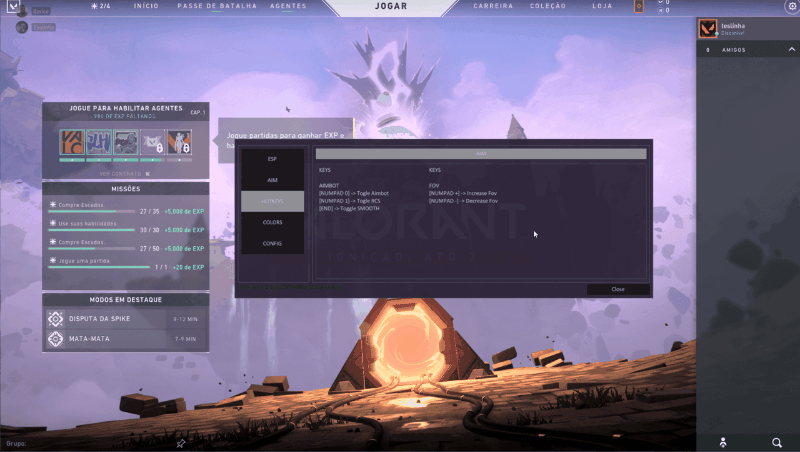The width and height of the screenshot is (800, 452).
Task: Open the Agentes tab
Action: pyautogui.click(x=288, y=6)
